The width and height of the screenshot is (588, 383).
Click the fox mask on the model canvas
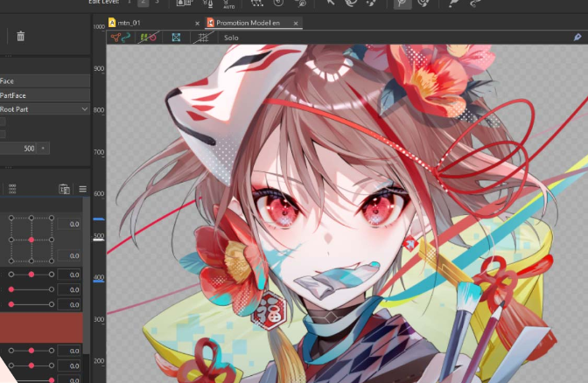click(228, 108)
